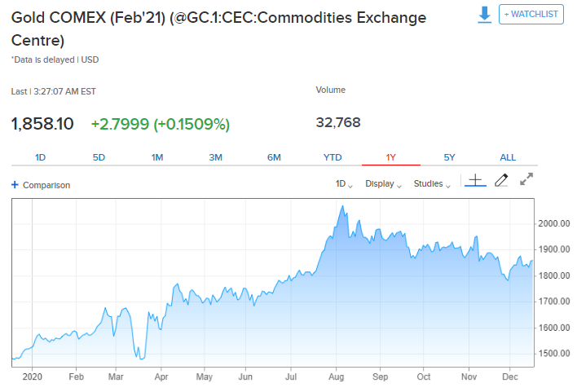Screen dimensions: 577x392
Task: Switch chart to 3M range
Action: point(216,157)
